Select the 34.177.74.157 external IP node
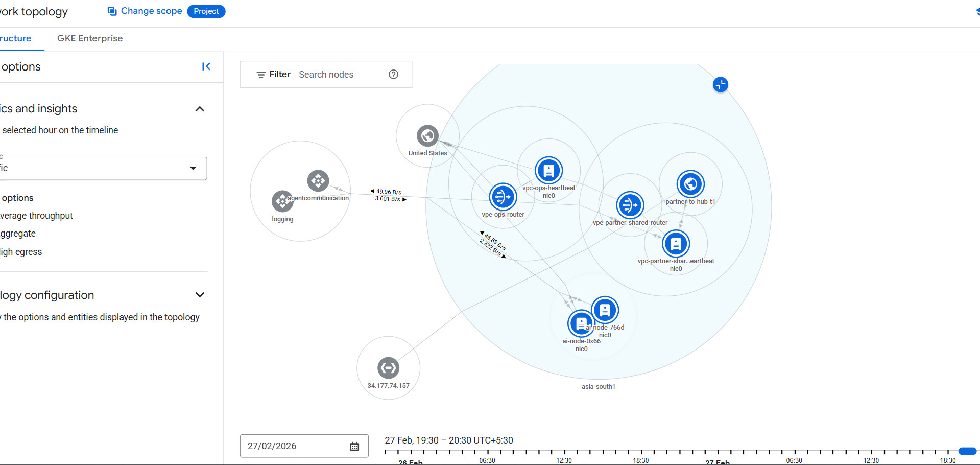The height and width of the screenshot is (465, 980). [389, 368]
